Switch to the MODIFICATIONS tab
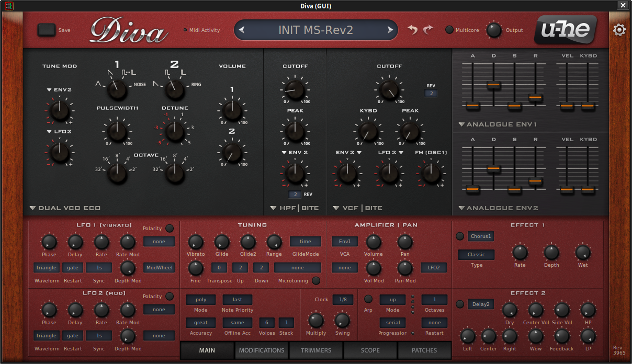The image size is (632, 364). pos(262,350)
